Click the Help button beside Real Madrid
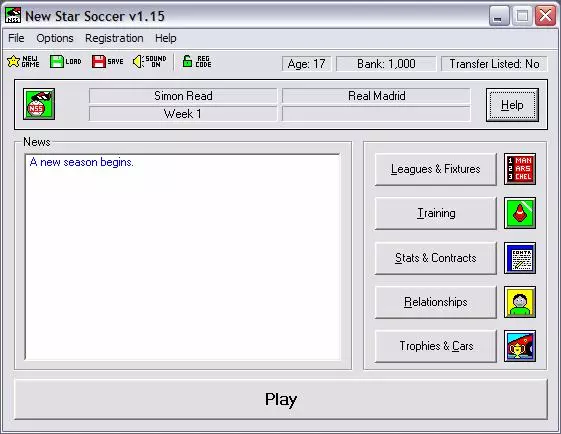 pyautogui.click(x=512, y=105)
